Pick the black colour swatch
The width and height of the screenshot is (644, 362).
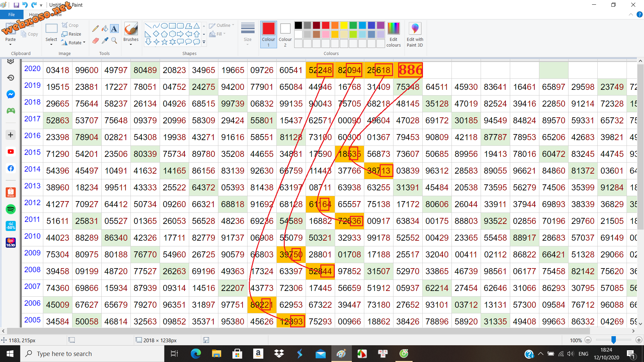tap(299, 25)
